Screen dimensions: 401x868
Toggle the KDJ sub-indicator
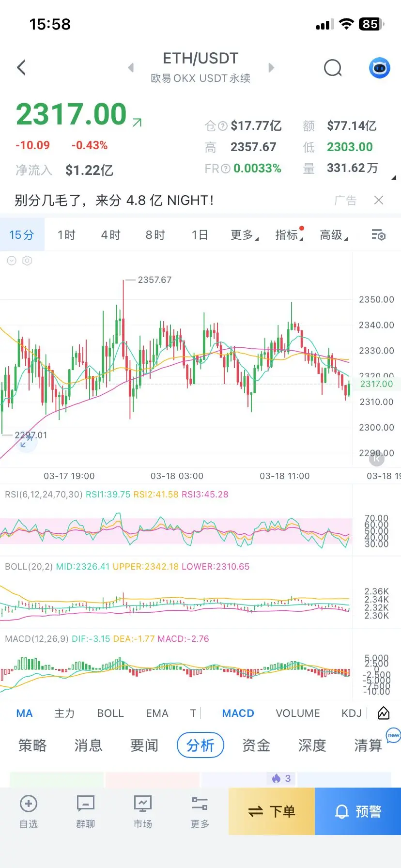tap(352, 713)
